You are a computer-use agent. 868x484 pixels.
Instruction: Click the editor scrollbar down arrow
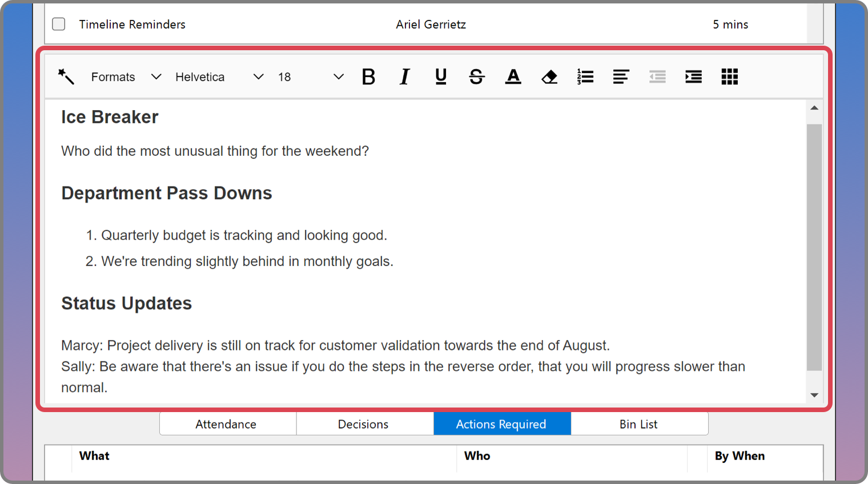click(x=814, y=395)
